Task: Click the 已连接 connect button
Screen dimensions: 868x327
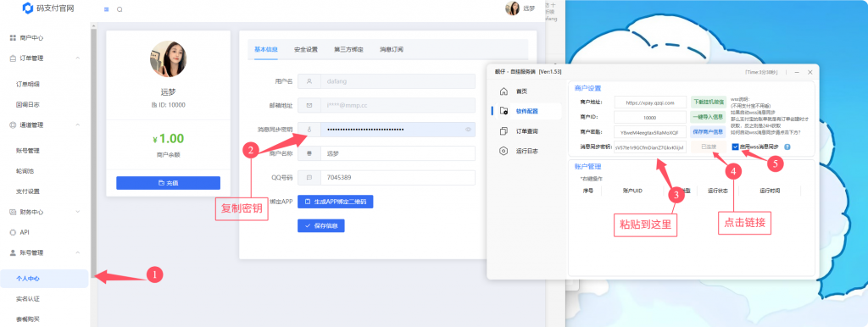Action: [x=708, y=147]
